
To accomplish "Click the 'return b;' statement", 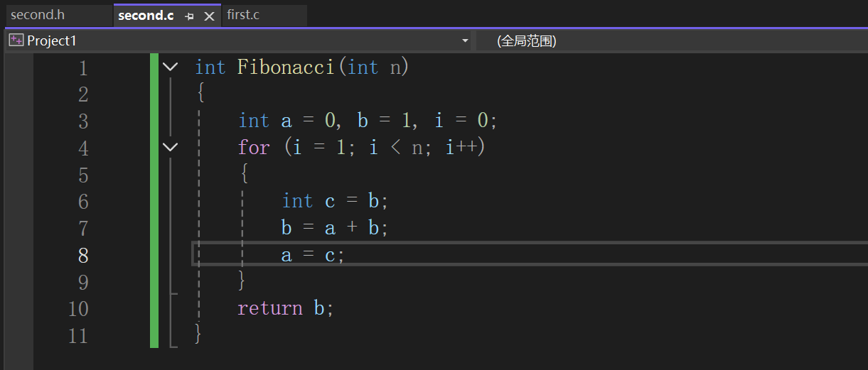I will pos(286,308).
